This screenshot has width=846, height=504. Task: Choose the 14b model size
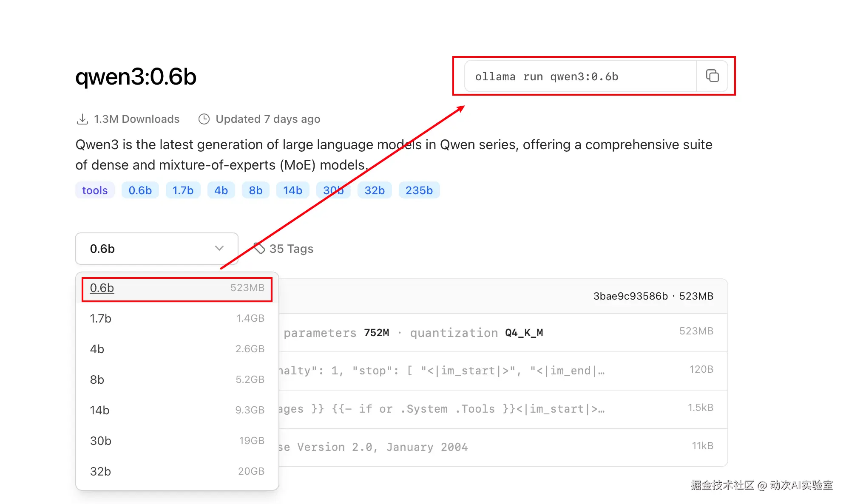click(177, 411)
